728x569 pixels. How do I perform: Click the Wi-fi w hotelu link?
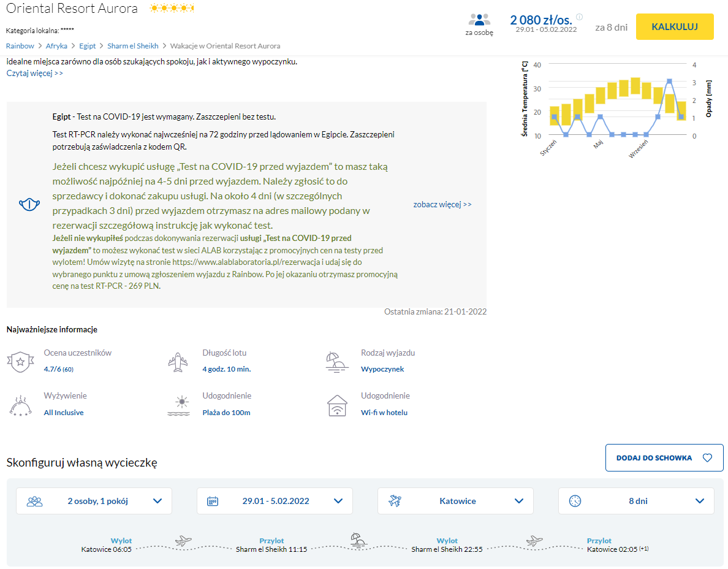pos(384,413)
